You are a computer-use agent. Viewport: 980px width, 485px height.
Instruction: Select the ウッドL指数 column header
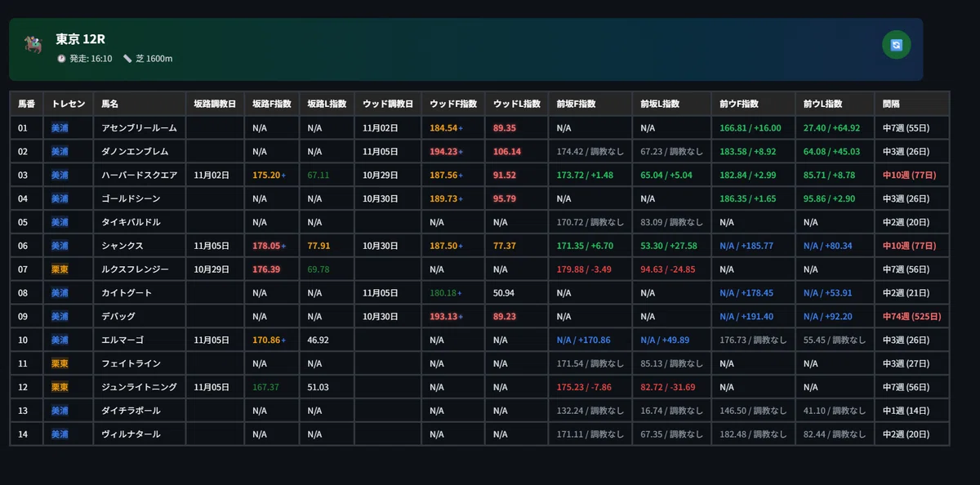click(517, 104)
